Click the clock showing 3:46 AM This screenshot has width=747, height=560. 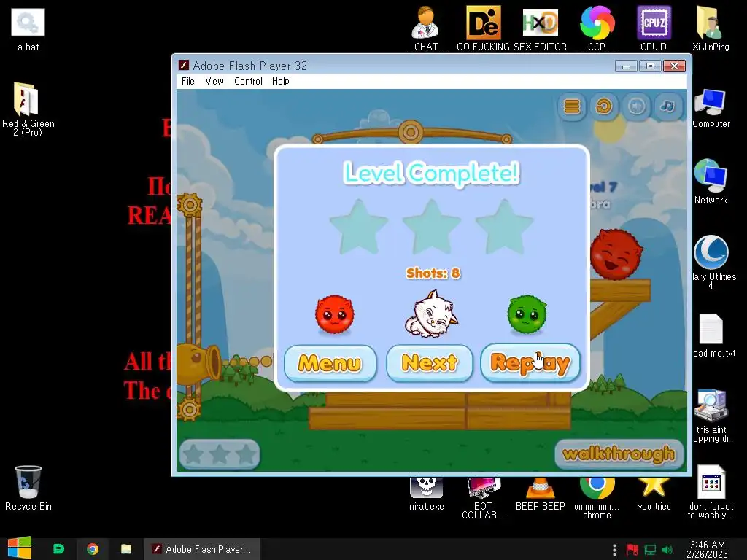[x=708, y=549]
